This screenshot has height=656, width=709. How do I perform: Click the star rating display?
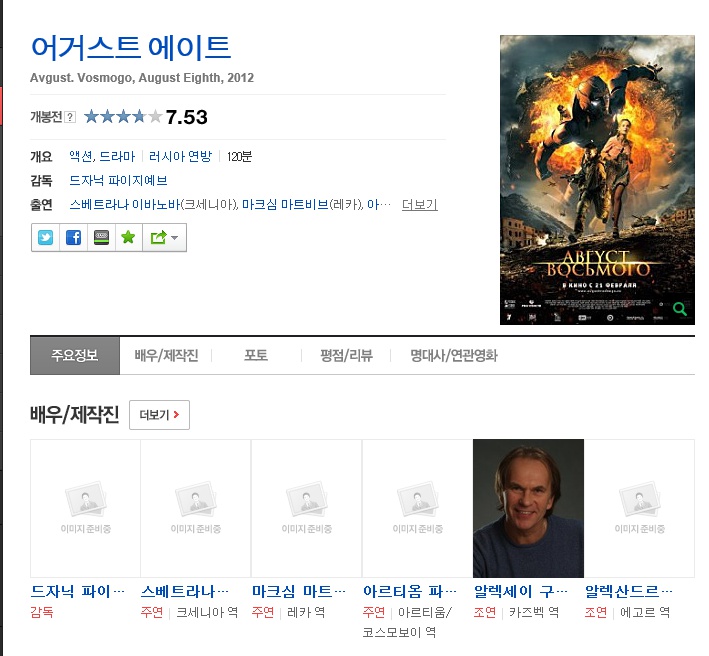(122, 117)
